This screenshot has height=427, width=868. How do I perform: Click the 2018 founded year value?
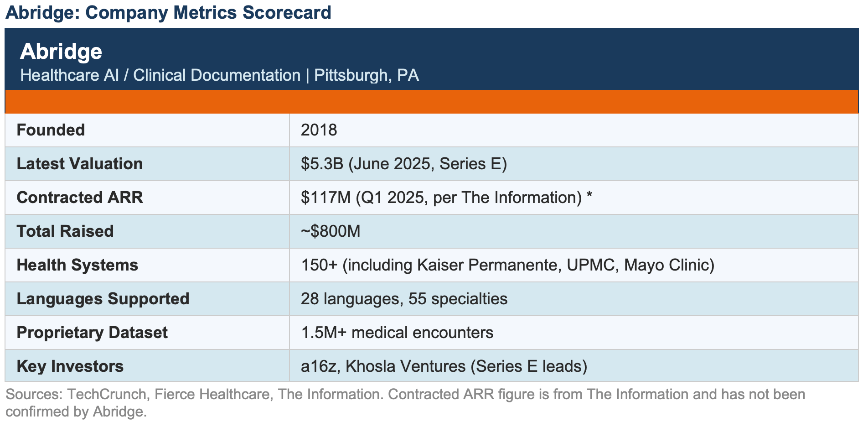pos(319,130)
